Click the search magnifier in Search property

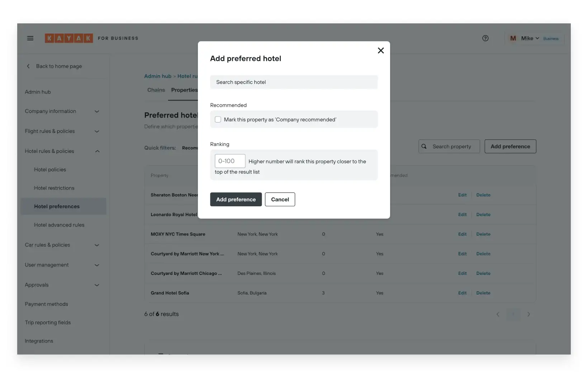424,146
